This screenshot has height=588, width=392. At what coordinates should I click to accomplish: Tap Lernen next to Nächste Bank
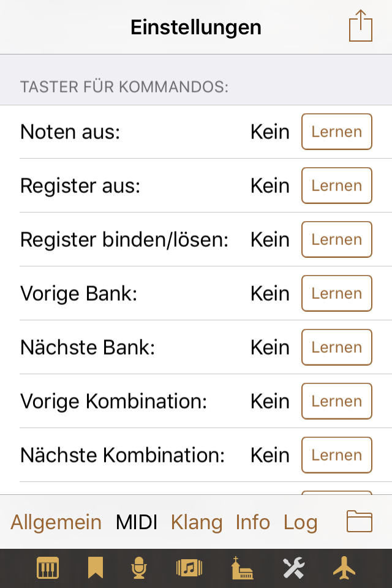click(336, 347)
